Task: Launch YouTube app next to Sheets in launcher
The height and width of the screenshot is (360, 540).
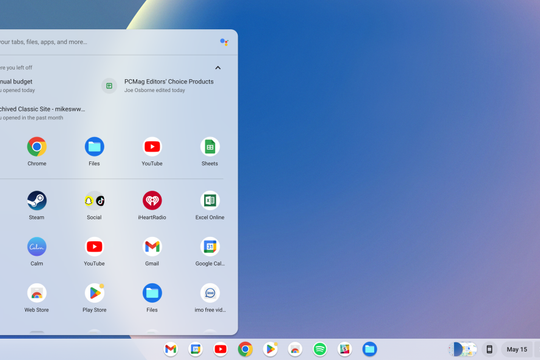Action: point(152,147)
